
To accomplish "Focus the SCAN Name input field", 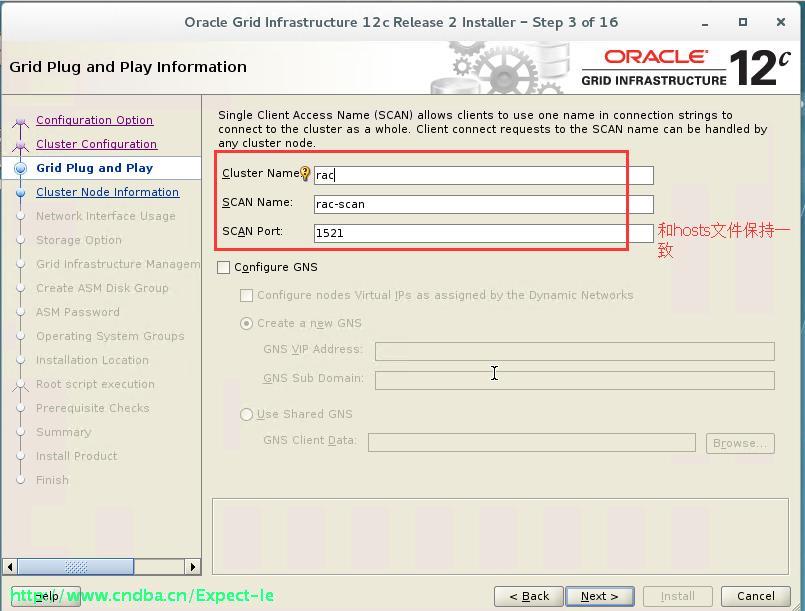I will [x=484, y=204].
